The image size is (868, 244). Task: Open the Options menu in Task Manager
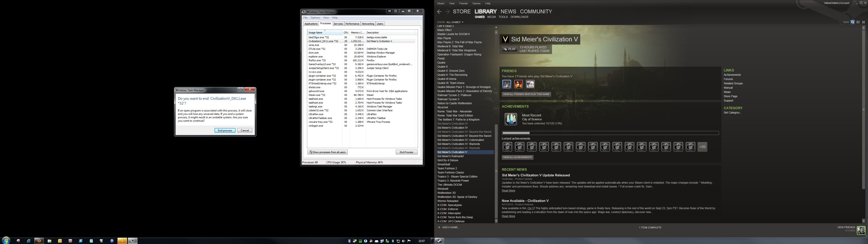(x=315, y=17)
